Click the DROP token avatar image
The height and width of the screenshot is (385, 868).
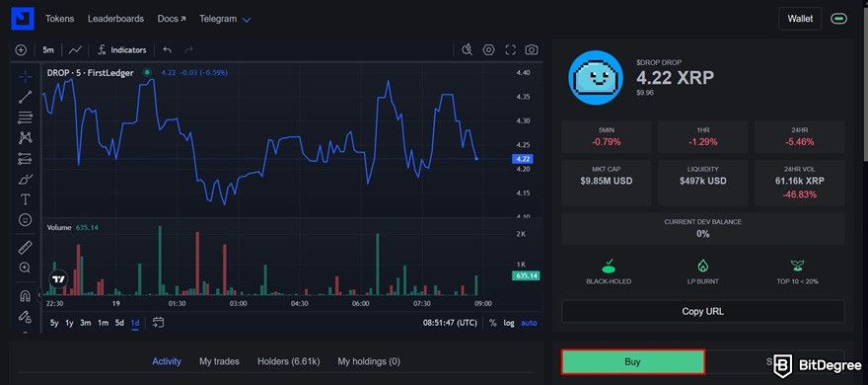click(596, 77)
